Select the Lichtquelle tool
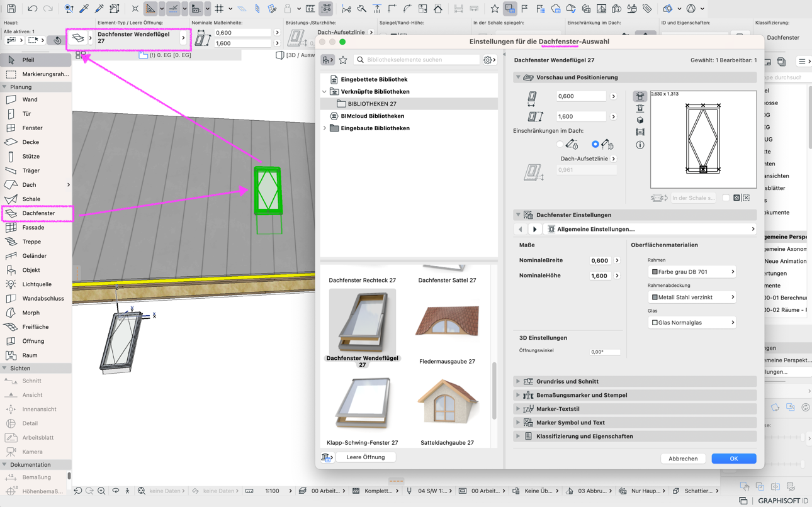This screenshot has width=812, height=507. click(x=36, y=284)
